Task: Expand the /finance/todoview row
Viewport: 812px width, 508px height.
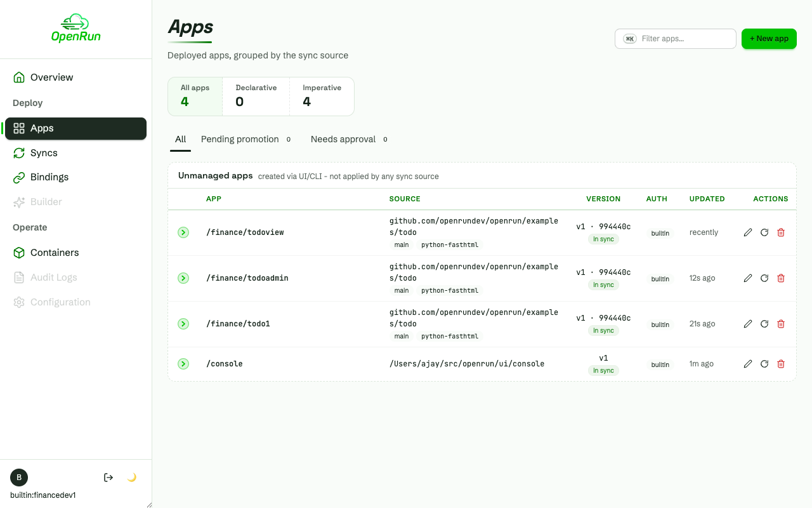Action: click(x=183, y=232)
